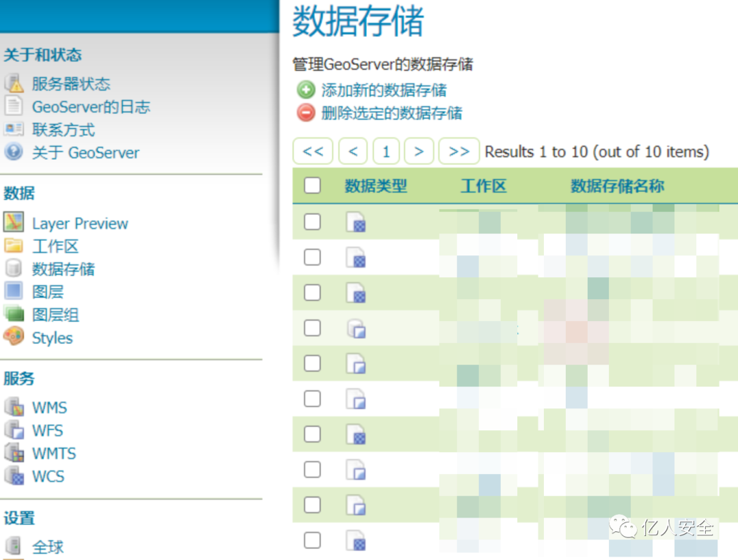Open the WFS service settings

(15, 430)
